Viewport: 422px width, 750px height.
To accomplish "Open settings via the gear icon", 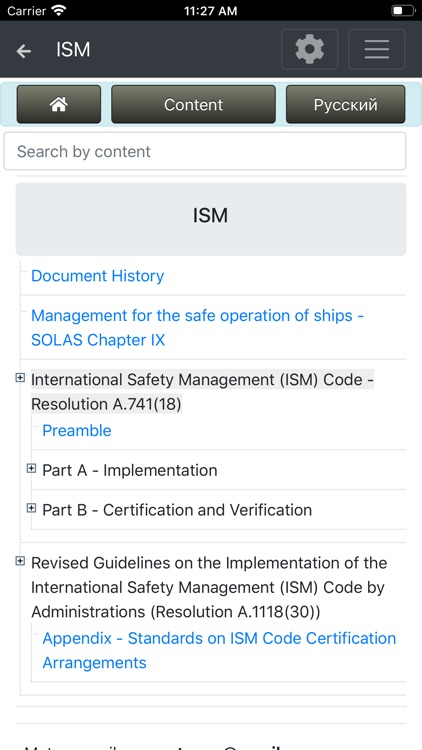I will (x=310, y=49).
